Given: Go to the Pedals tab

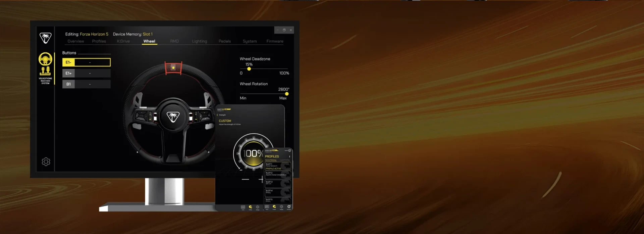Looking at the screenshot, I should 224,41.
